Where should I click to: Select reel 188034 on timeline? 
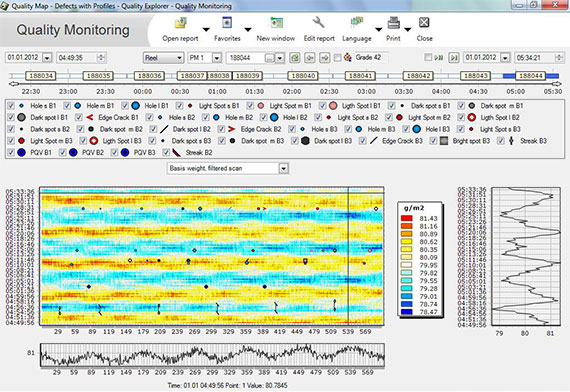(x=41, y=76)
